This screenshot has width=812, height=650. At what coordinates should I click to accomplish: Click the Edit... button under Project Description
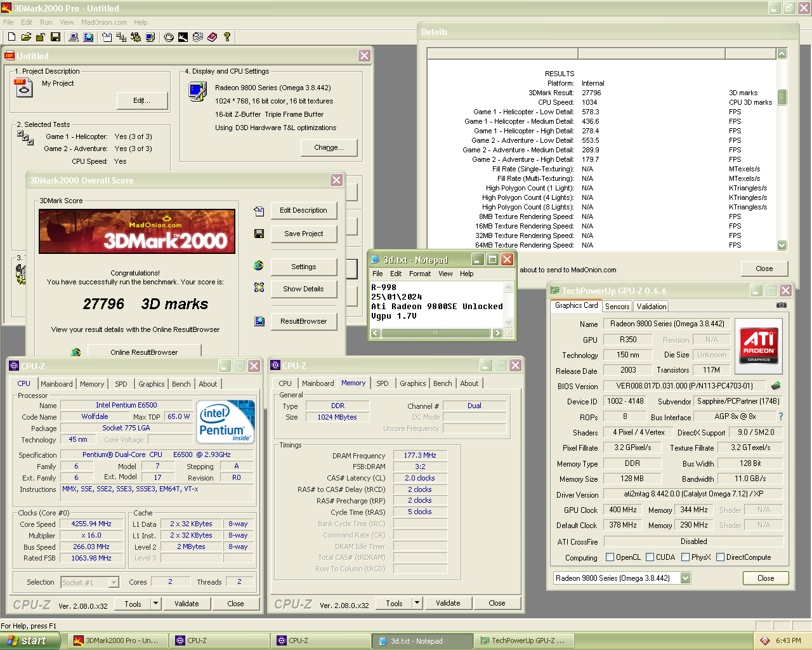tap(142, 100)
